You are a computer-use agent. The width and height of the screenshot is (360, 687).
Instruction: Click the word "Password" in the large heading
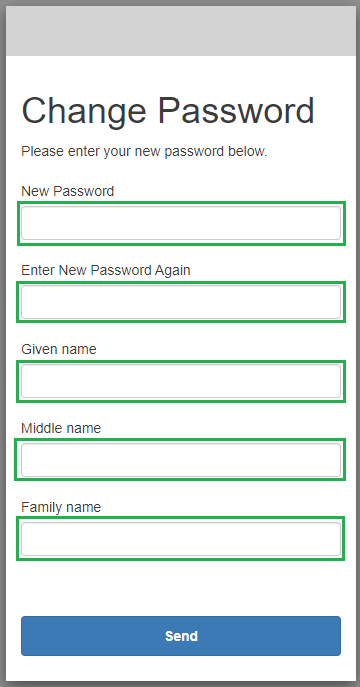pos(236,110)
